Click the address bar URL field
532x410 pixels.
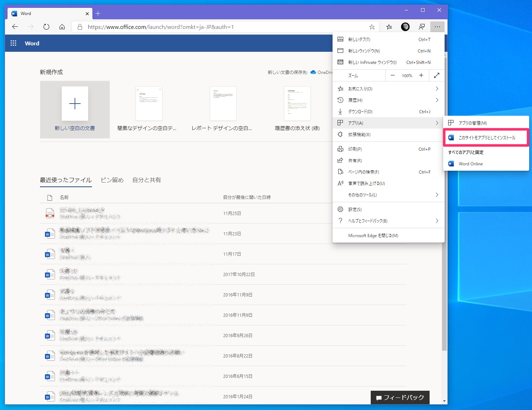226,27
